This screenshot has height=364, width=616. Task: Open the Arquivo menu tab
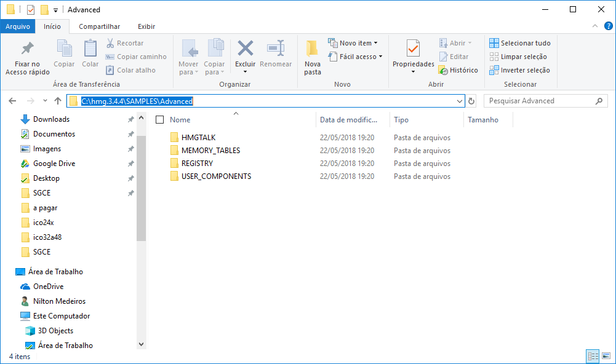[x=18, y=26]
